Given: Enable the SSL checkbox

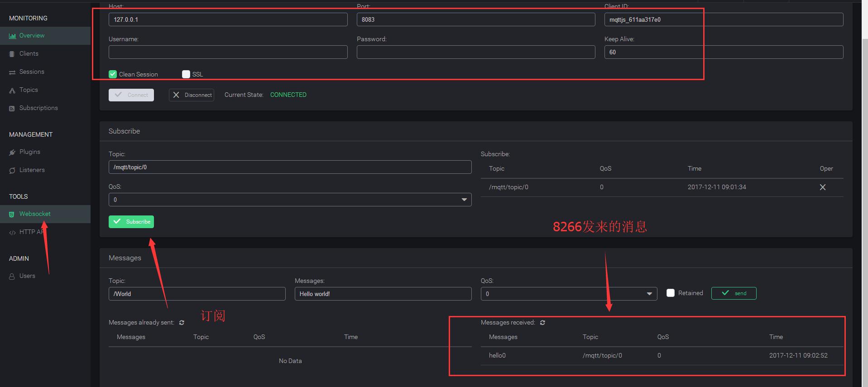Looking at the screenshot, I should (x=186, y=74).
